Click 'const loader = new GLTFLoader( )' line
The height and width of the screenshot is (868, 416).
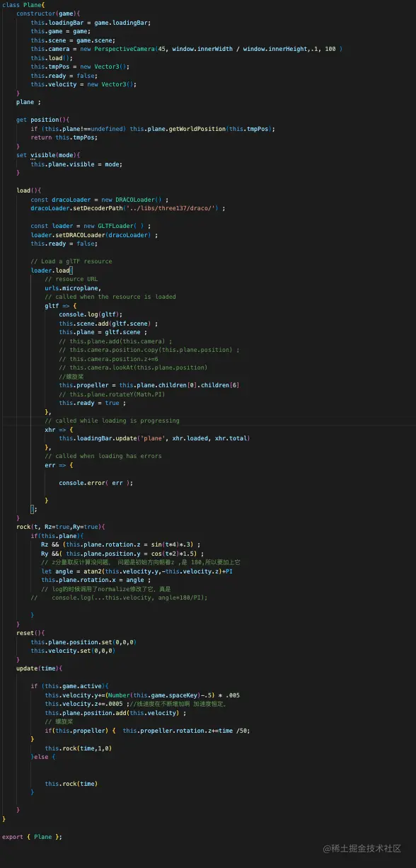[91, 226]
